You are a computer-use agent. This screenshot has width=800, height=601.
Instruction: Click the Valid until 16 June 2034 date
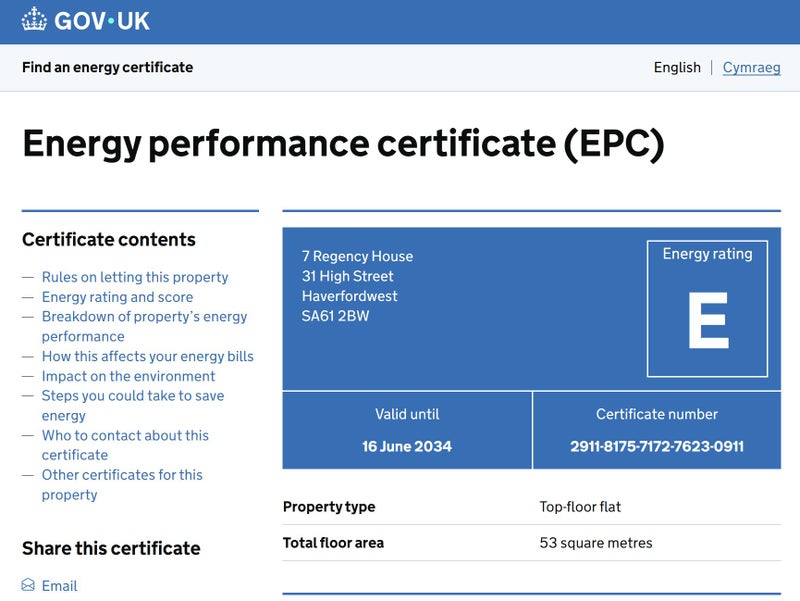point(407,446)
